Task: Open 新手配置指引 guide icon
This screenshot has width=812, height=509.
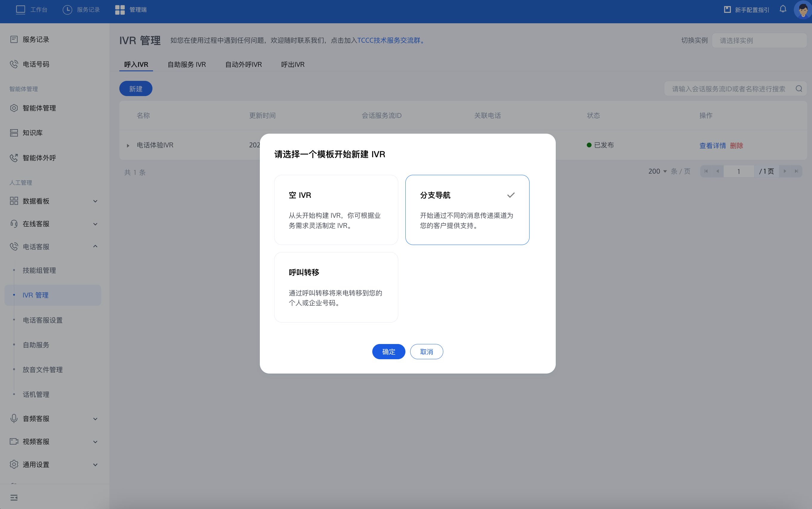Action: [x=728, y=10]
